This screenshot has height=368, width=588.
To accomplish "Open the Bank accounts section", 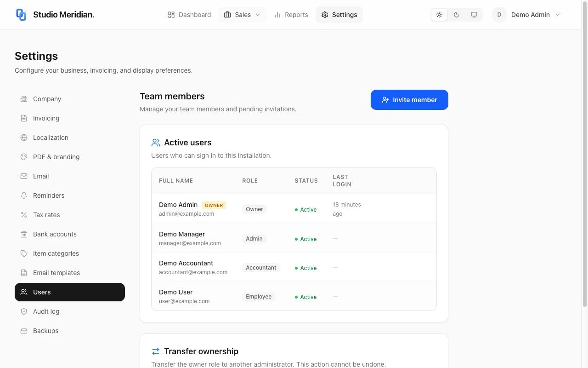I will (70, 234).
